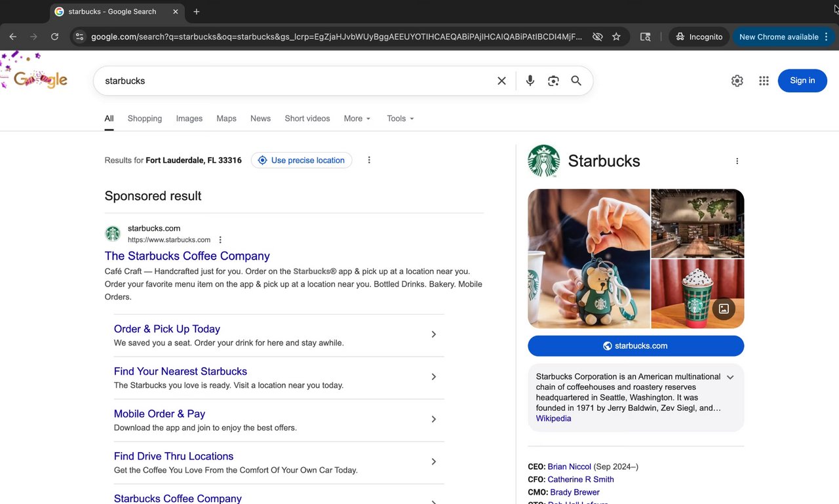Open the Catherine R Smith CFO link
The image size is (839, 504).
pos(581,480)
